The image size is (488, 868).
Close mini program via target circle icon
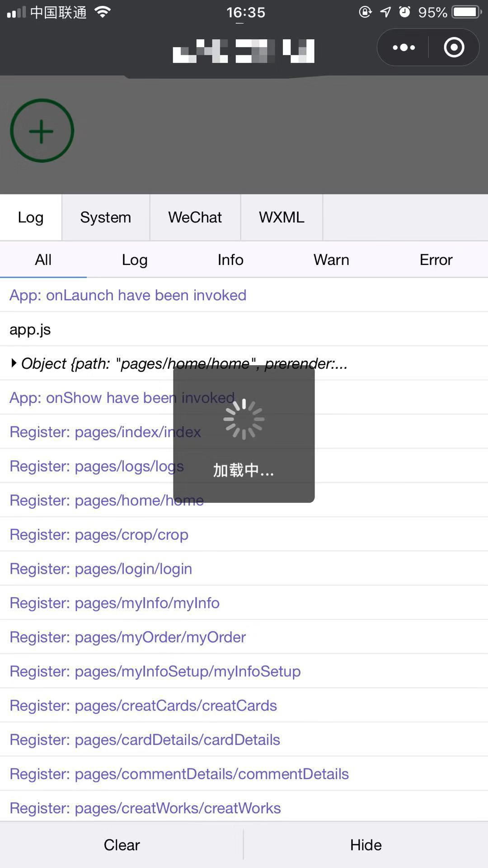coord(454,47)
